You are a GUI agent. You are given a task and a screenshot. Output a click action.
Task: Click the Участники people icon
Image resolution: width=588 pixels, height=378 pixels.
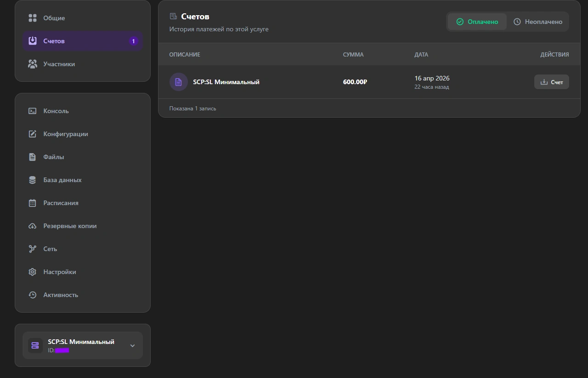(x=32, y=64)
